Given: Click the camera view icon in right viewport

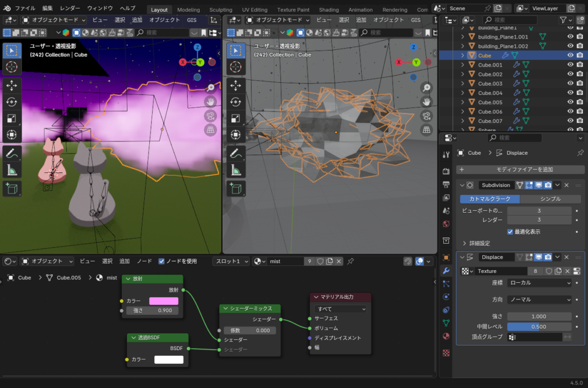Looking at the screenshot, I should (x=426, y=116).
